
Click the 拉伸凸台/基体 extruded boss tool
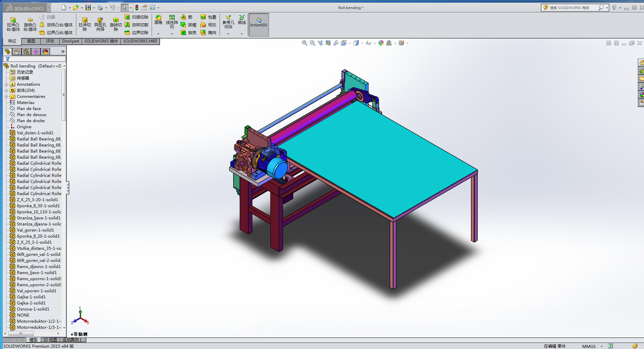13,25
